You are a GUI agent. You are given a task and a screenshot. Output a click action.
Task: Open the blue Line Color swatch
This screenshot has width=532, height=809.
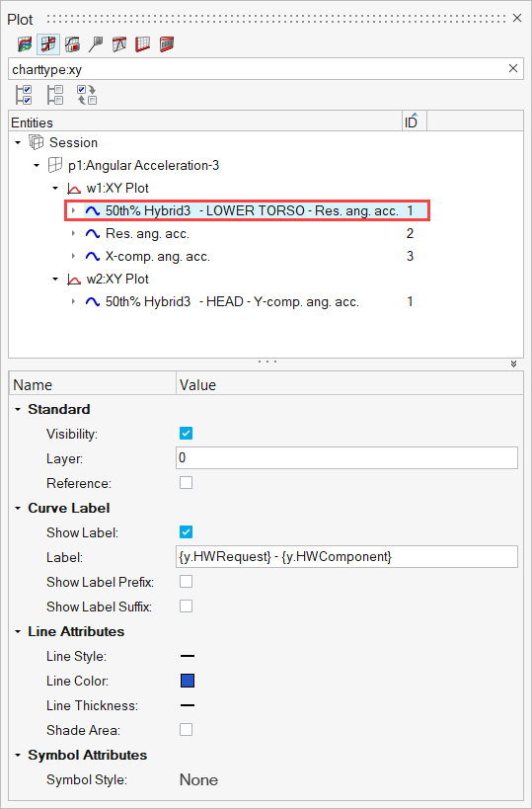coord(188,681)
